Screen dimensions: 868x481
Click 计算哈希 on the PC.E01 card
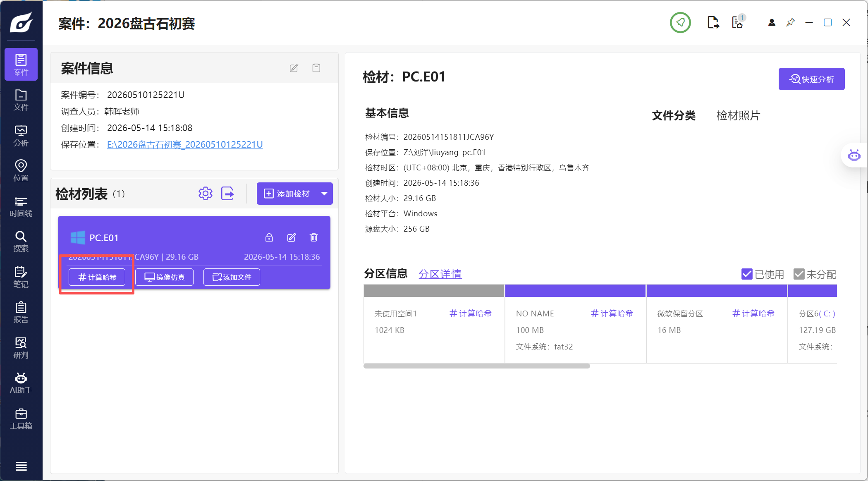[x=97, y=277]
